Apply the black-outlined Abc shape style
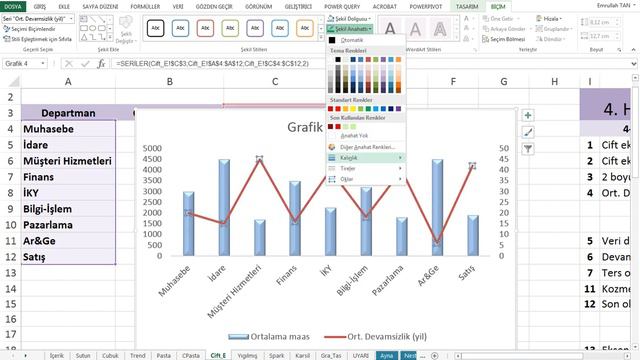Screen dimensions: 640x360 pyautogui.click(x=156, y=28)
